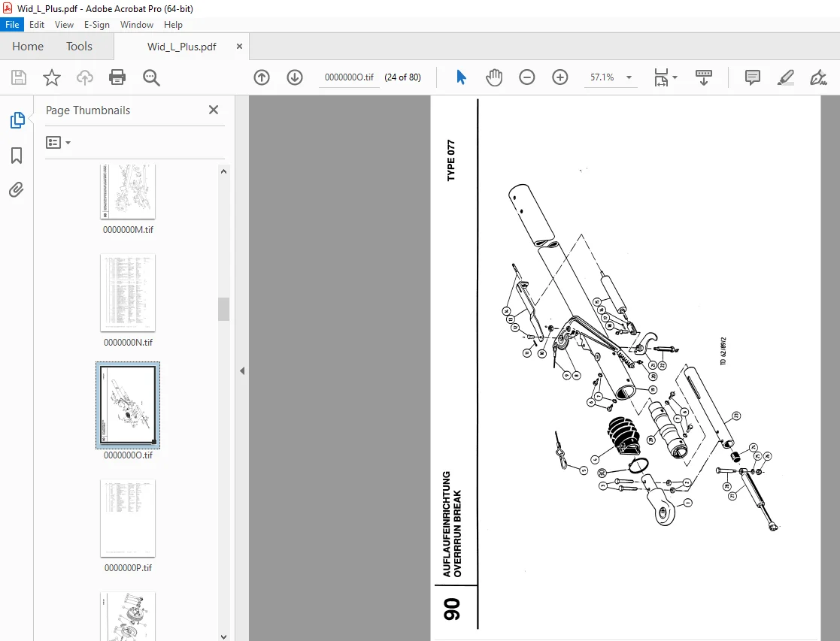Open the View menu
The width and height of the screenshot is (840, 641).
click(64, 25)
